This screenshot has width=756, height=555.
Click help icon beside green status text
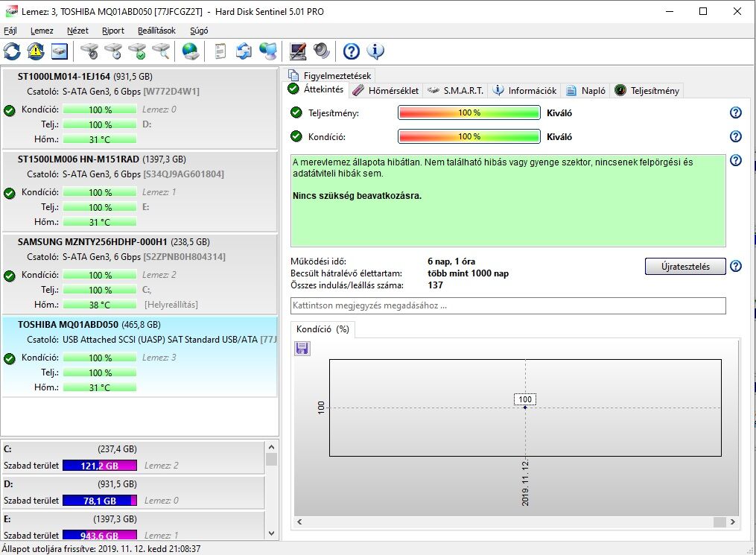click(x=736, y=160)
